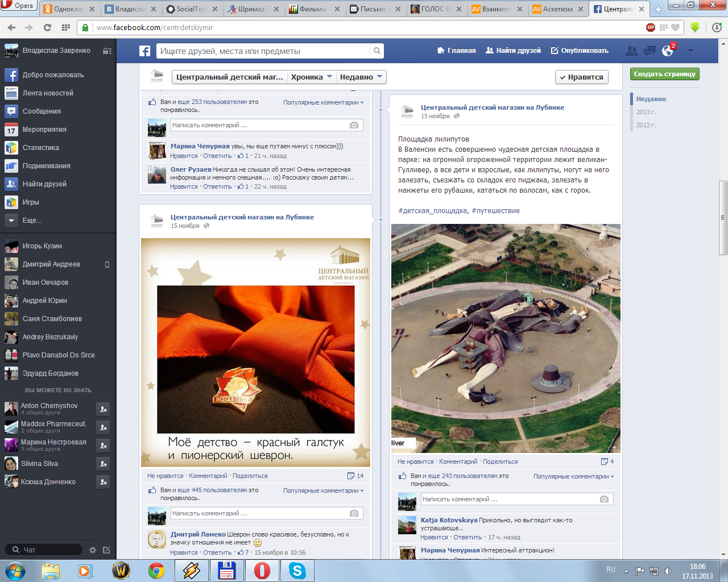Open messages icon in header
The height and width of the screenshot is (582, 728).
pos(650,51)
